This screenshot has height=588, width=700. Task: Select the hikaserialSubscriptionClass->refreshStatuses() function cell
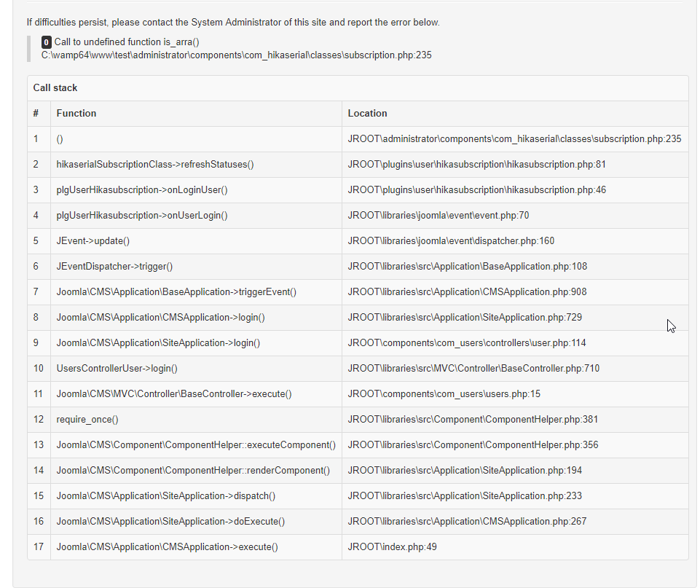tap(155, 165)
